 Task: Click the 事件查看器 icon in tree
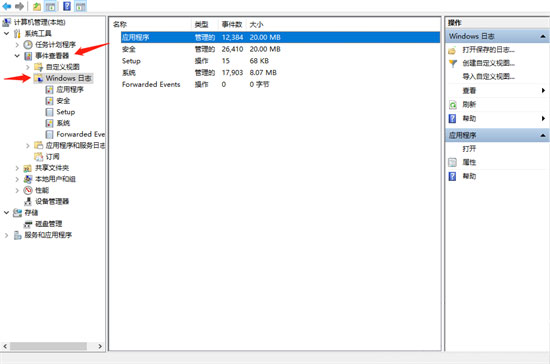[28, 56]
